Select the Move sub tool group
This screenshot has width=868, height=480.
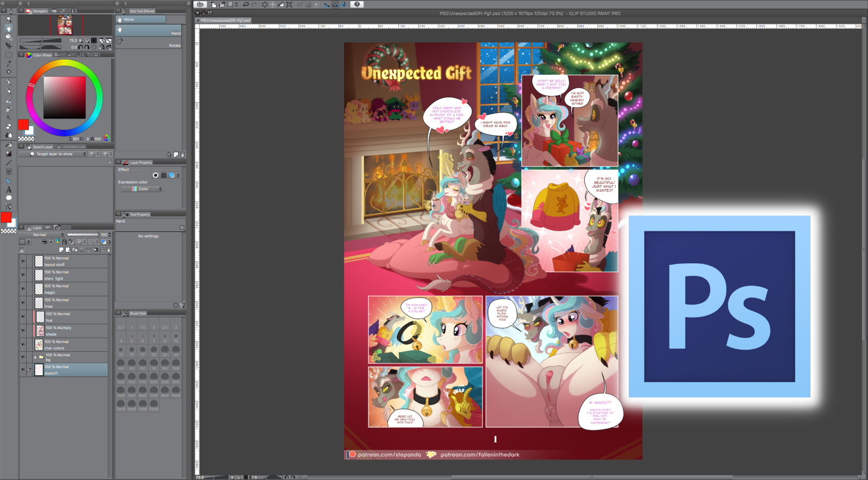point(141,20)
